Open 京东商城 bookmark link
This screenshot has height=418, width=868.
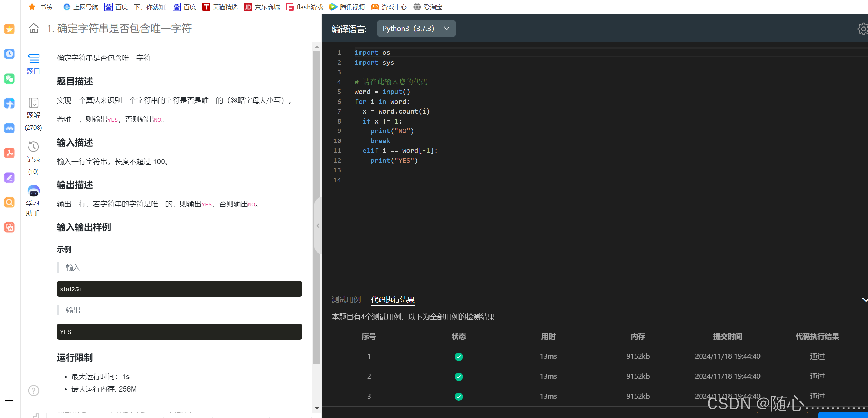coord(262,7)
